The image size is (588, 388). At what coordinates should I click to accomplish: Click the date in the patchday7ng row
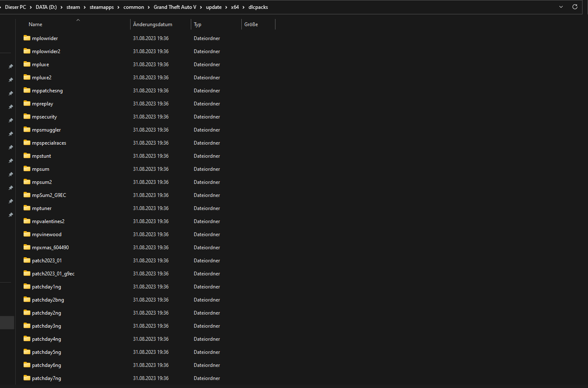[x=151, y=378]
